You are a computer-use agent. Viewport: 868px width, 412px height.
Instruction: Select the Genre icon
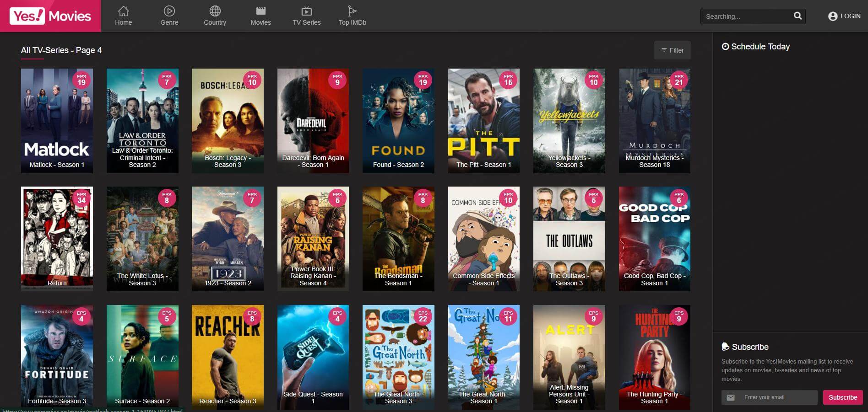(x=169, y=11)
